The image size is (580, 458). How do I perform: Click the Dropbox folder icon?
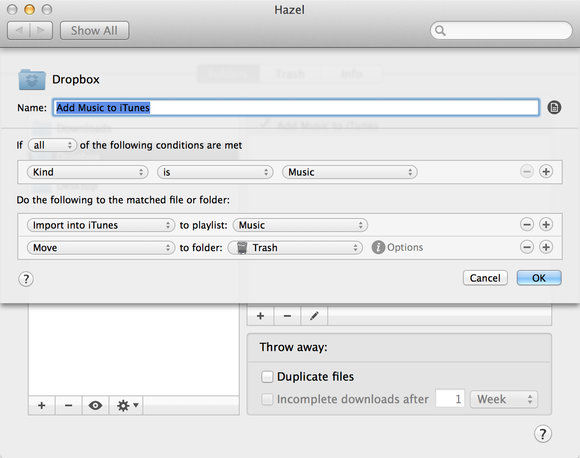(x=32, y=80)
